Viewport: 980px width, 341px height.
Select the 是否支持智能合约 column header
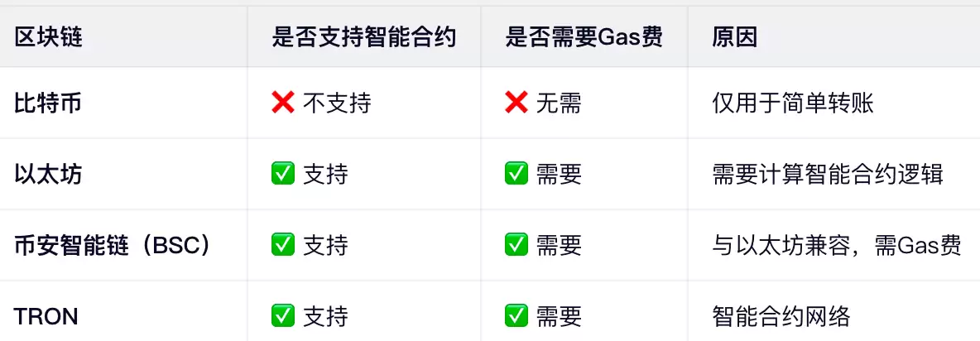363,38
